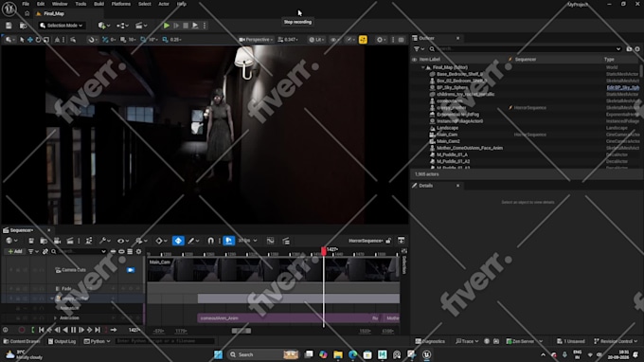Select the Rotate gizmo tool in viewport
The height and width of the screenshot is (362, 644).
(38, 40)
